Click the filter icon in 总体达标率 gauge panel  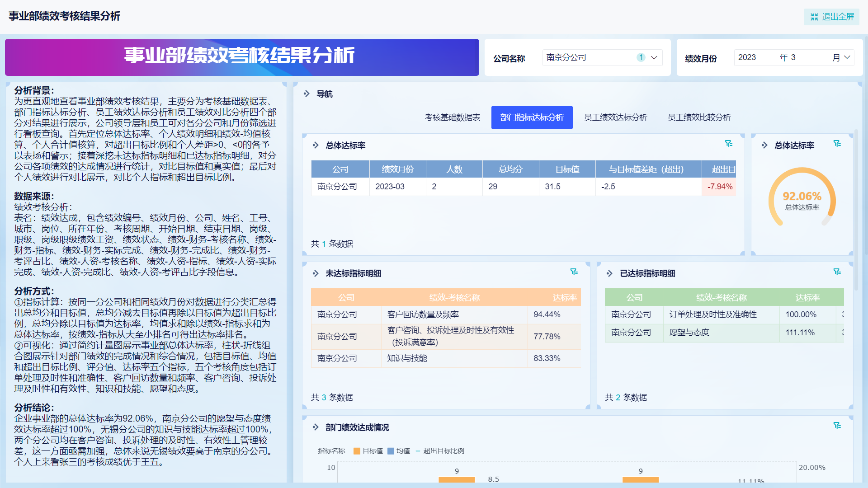coord(837,144)
